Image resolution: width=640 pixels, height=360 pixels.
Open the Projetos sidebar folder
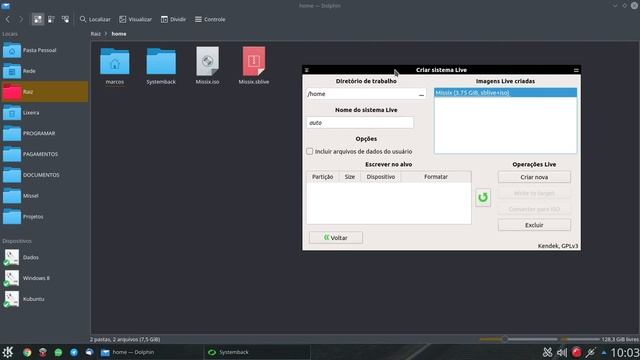[x=44, y=217]
